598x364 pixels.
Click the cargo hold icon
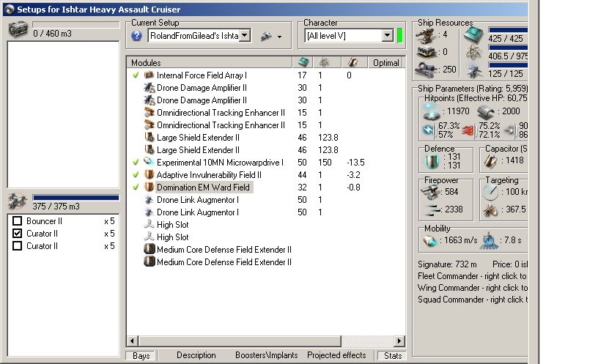18,29
